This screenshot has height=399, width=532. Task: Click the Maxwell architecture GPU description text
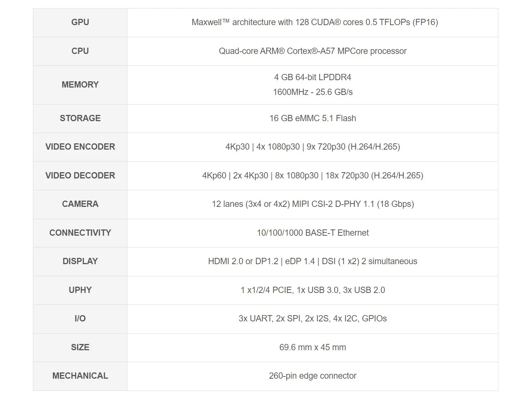tap(314, 22)
